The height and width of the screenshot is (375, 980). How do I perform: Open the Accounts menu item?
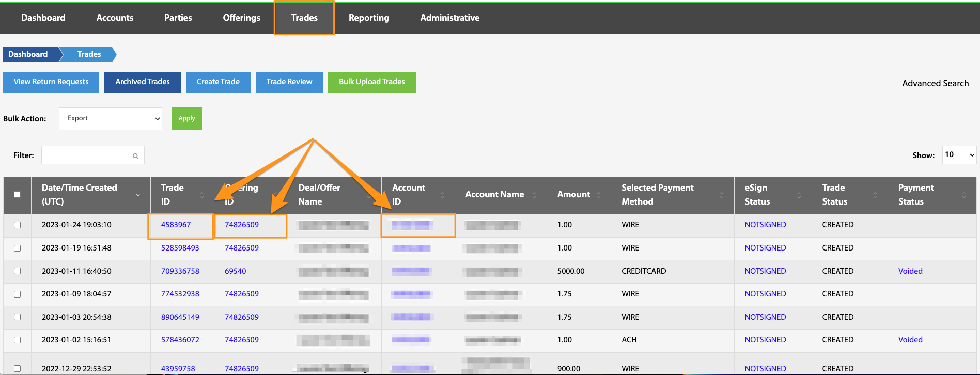pos(115,18)
